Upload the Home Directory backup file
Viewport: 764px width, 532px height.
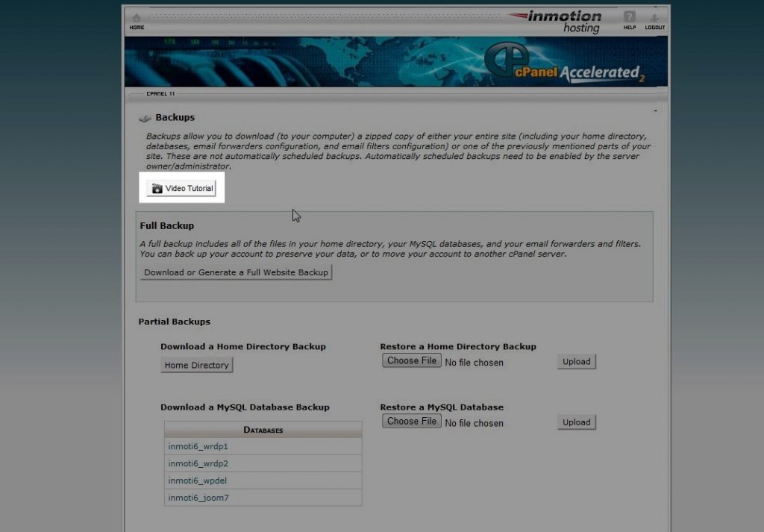click(x=577, y=361)
